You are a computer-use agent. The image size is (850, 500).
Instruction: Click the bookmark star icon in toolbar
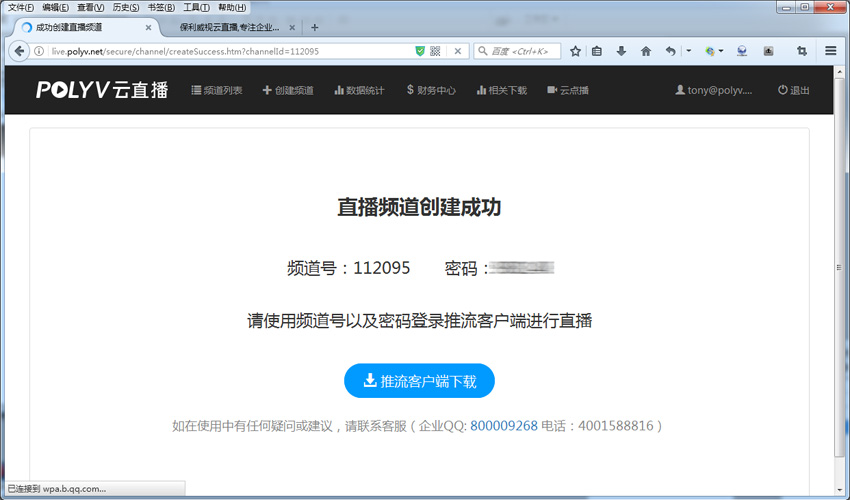click(x=575, y=51)
